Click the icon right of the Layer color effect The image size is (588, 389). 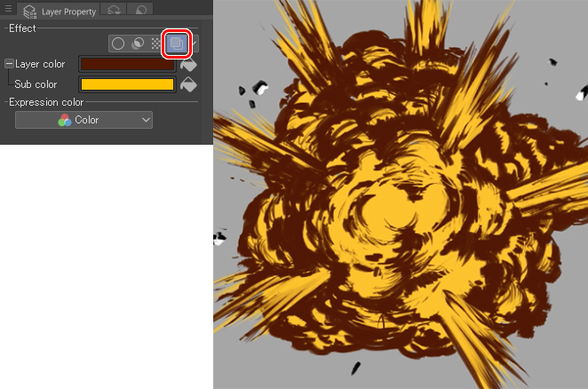(195, 43)
